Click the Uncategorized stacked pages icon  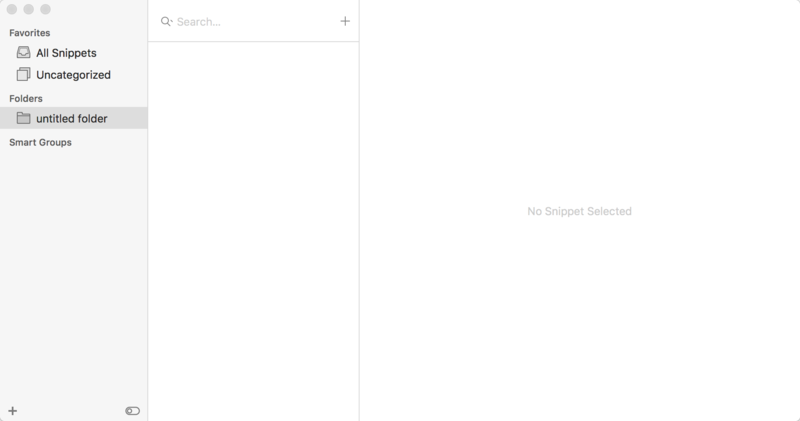24,75
